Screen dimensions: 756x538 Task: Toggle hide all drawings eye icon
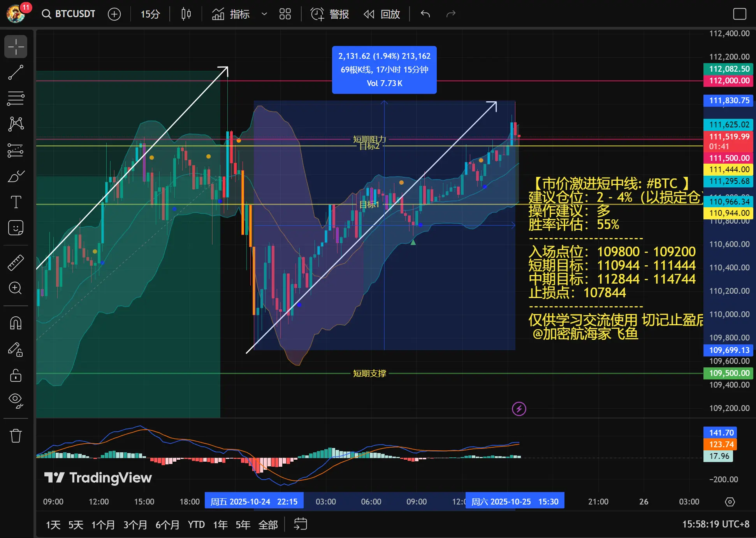point(16,400)
